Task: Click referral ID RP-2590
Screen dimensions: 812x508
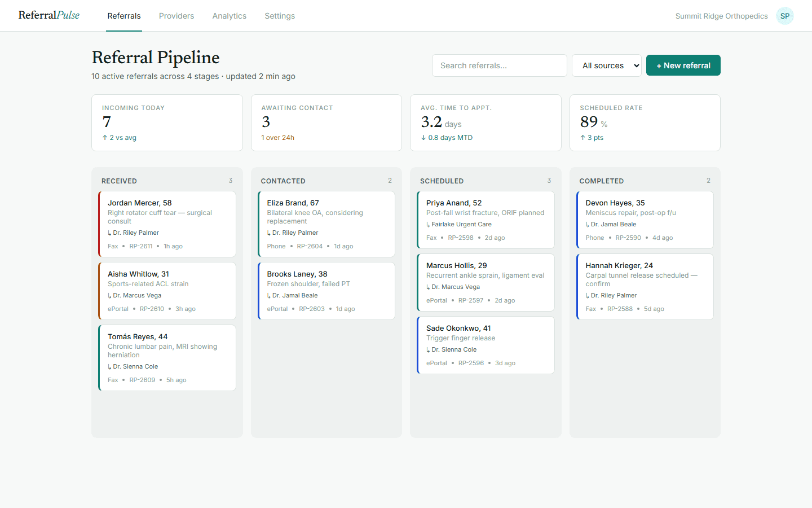Action: coord(628,238)
